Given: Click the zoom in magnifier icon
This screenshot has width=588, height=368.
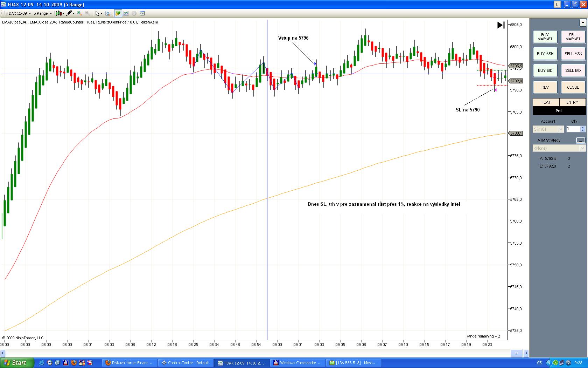Looking at the screenshot, I should [x=79, y=13].
